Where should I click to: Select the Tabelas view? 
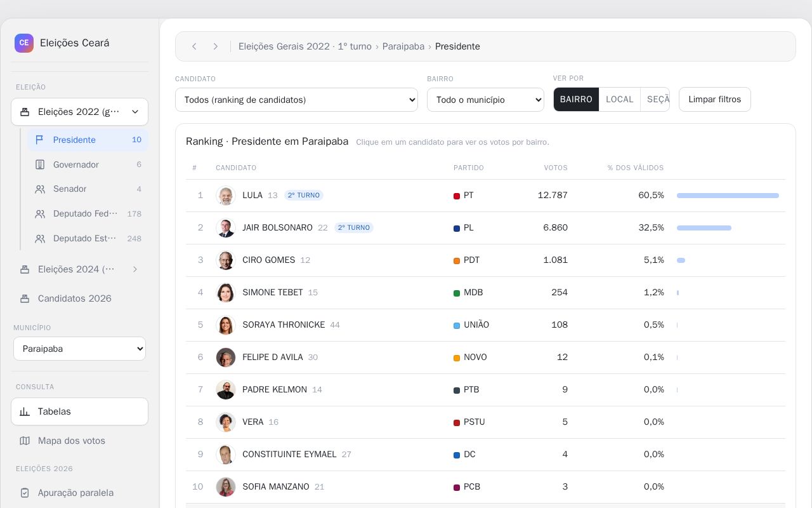click(79, 411)
